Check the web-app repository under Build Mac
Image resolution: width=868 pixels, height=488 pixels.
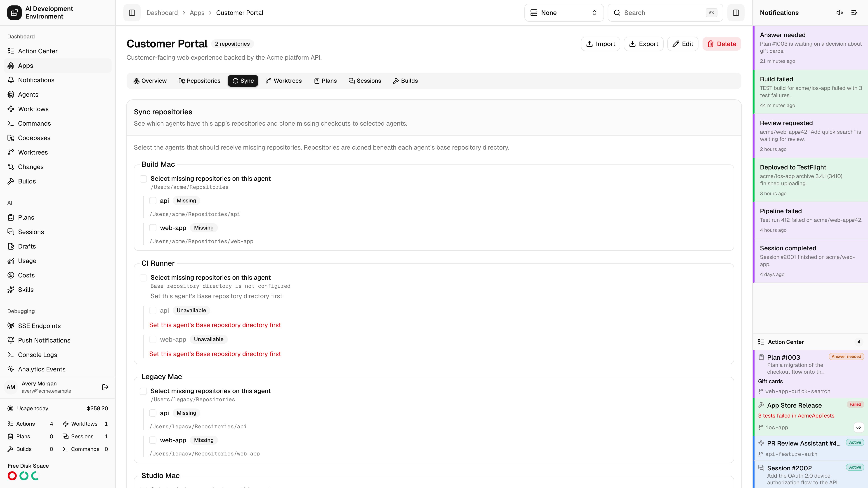point(153,228)
